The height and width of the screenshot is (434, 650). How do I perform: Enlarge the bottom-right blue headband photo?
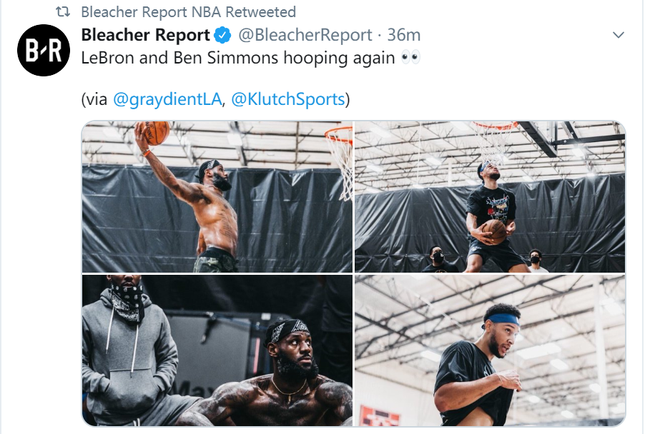click(490, 350)
